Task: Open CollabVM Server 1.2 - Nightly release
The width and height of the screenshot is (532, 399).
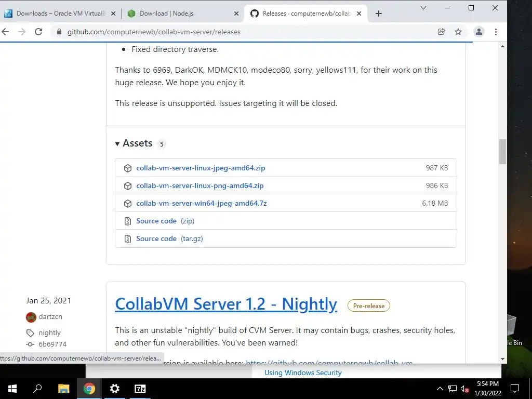Action: tap(226, 304)
